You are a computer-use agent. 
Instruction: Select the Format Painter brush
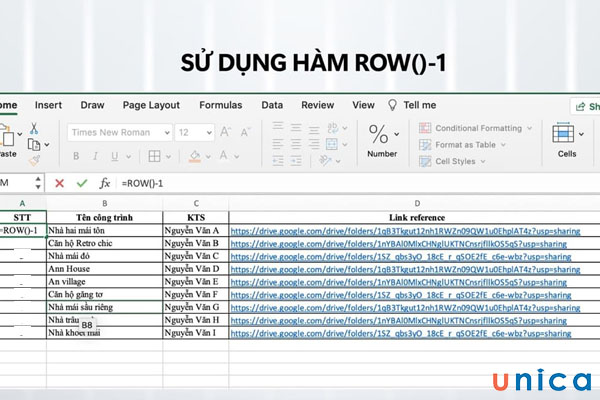(34, 160)
